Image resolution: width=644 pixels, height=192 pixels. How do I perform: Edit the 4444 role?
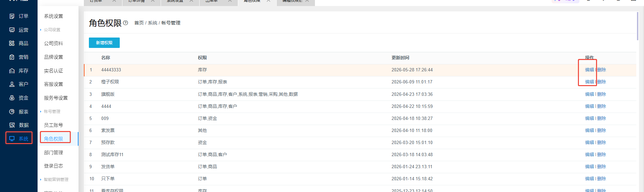click(589, 106)
